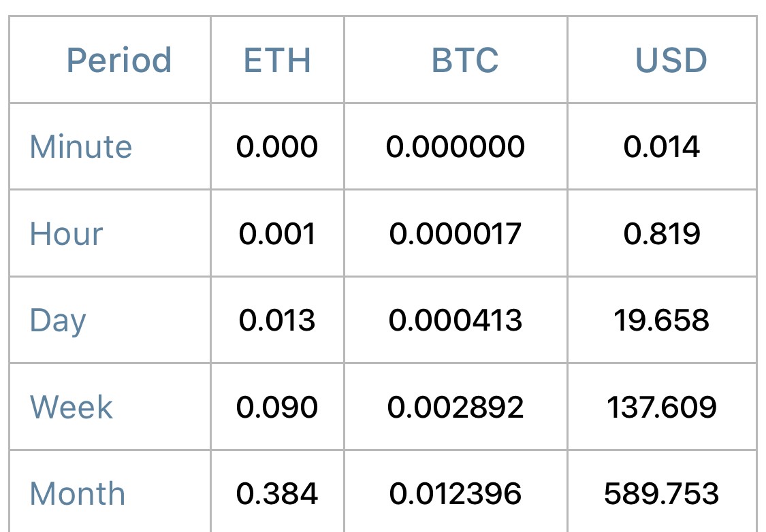
Task: Click the Hour BTC value 0.000017
Action: tap(456, 234)
